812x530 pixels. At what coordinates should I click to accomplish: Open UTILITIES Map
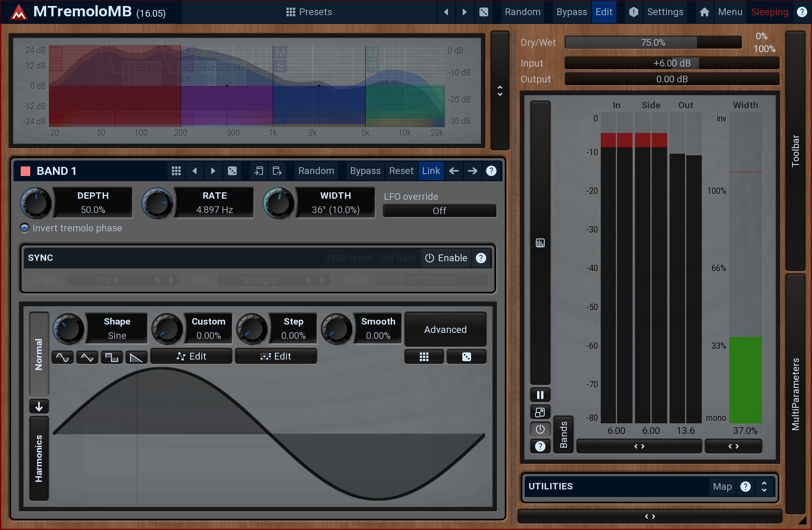tap(722, 487)
